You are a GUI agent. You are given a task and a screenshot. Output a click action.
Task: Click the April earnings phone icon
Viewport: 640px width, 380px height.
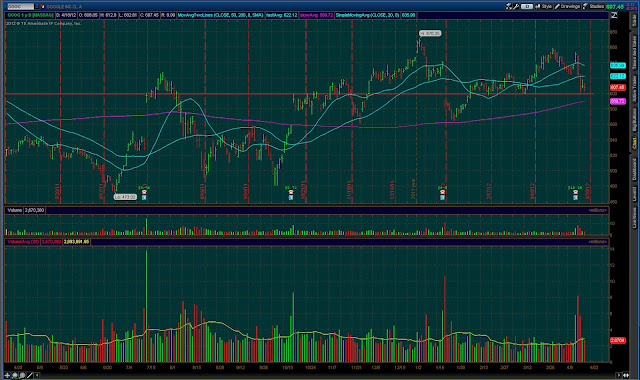(x=575, y=192)
